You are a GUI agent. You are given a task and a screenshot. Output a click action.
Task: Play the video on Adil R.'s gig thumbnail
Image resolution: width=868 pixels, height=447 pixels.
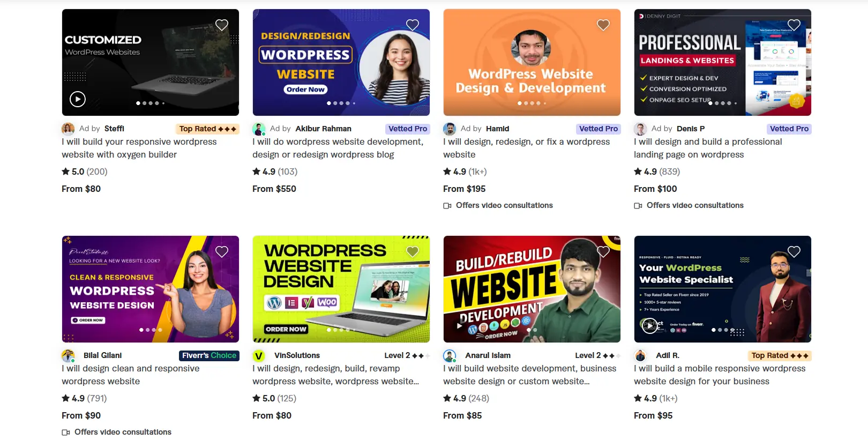pyautogui.click(x=650, y=325)
